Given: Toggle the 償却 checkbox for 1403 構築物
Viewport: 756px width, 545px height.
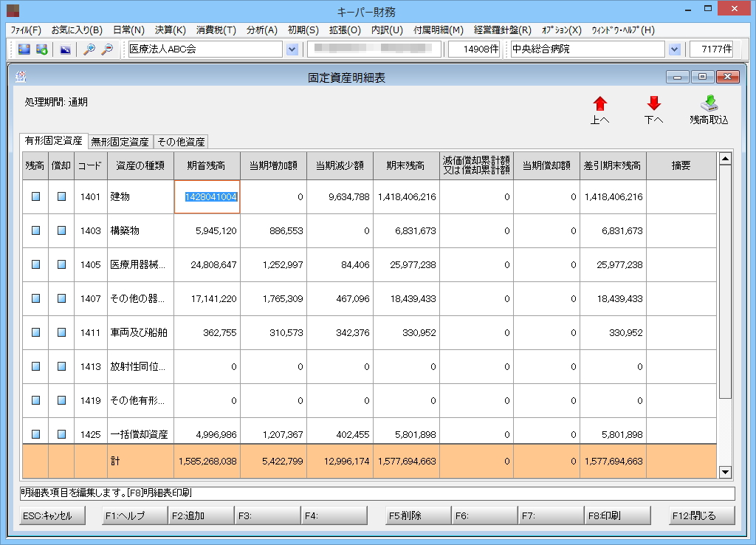Looking at the screenshot, I should click(x=62, y=230).
